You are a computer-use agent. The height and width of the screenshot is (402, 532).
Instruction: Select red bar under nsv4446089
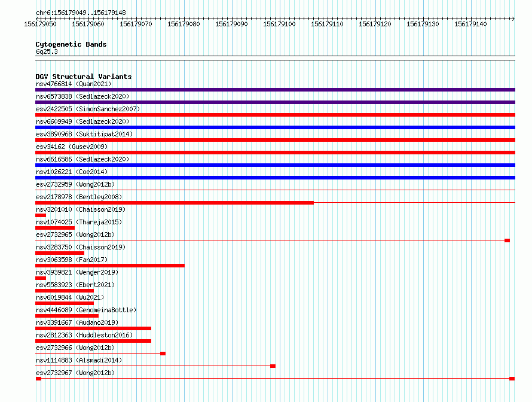[67, 316]
